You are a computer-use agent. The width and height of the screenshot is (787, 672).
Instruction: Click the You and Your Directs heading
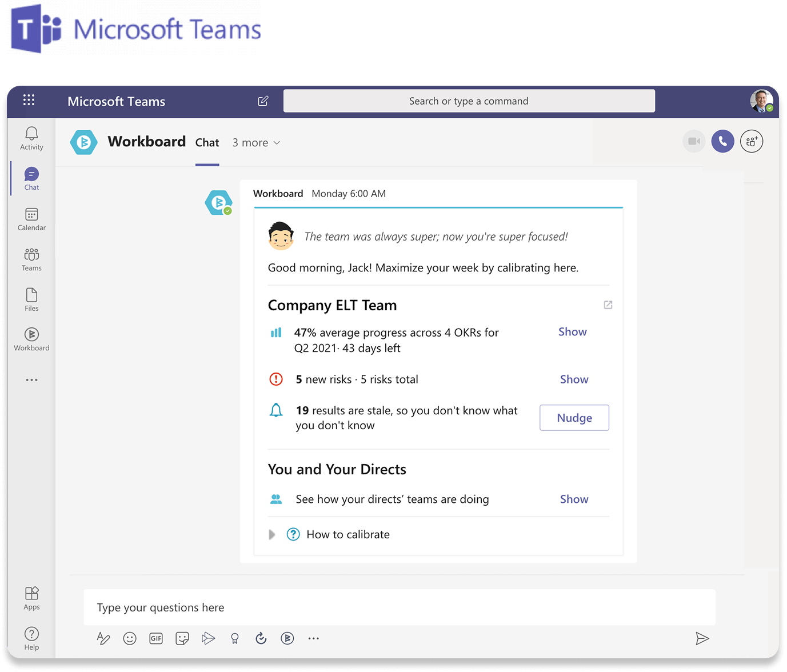click(337, 469)
